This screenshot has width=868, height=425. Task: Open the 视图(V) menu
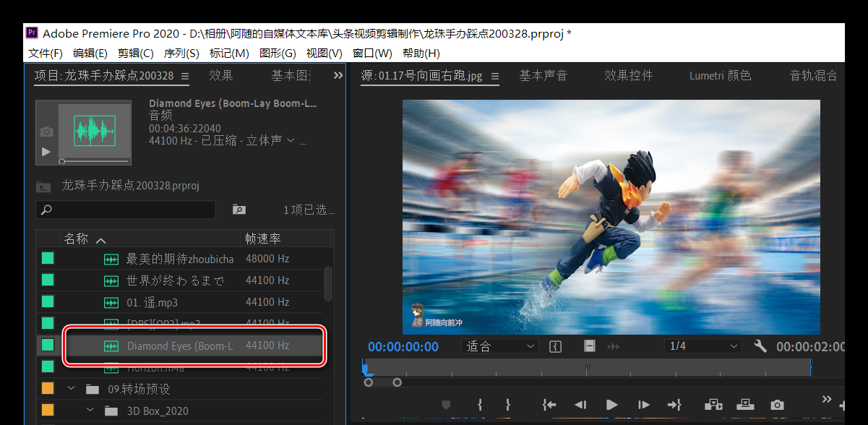325,53
